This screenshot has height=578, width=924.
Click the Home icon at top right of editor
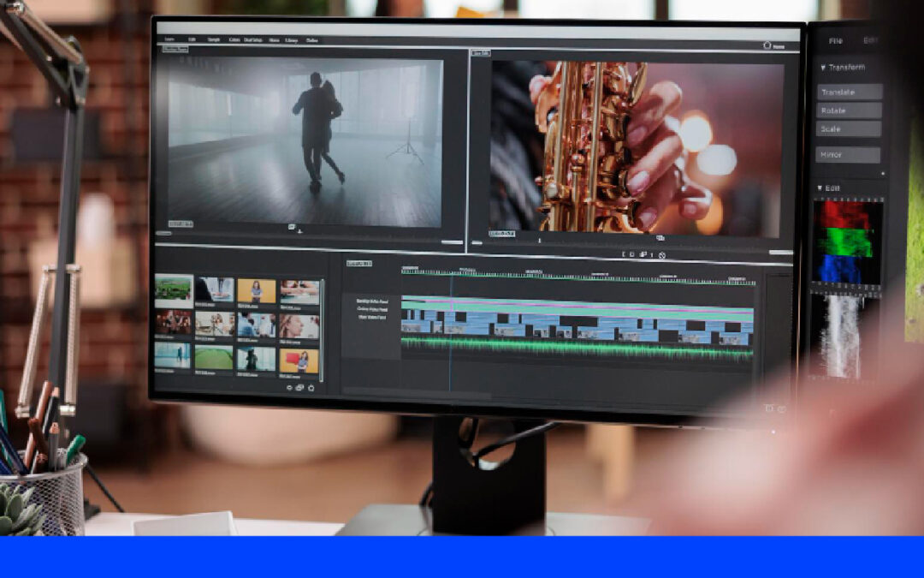click(767, 45)
